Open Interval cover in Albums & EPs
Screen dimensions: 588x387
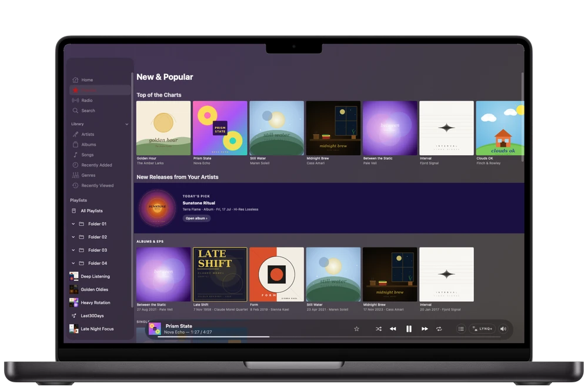pyautogui.click(x=447, y=274)
